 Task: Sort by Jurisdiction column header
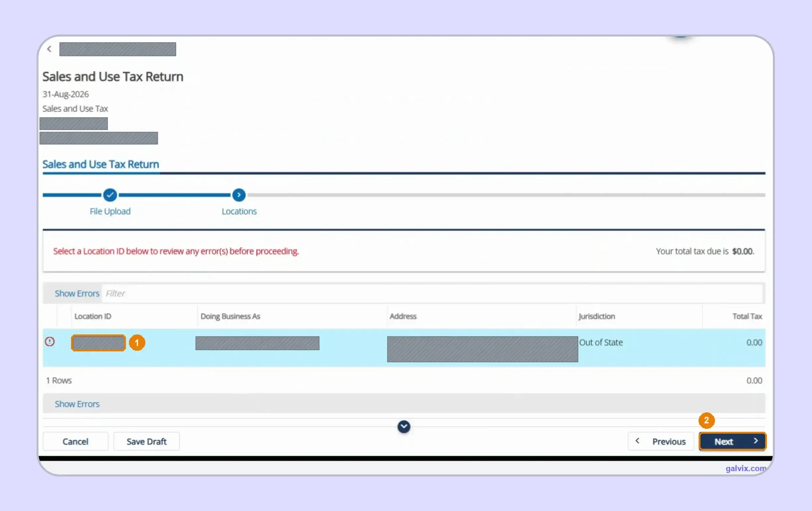coord(597,316)
